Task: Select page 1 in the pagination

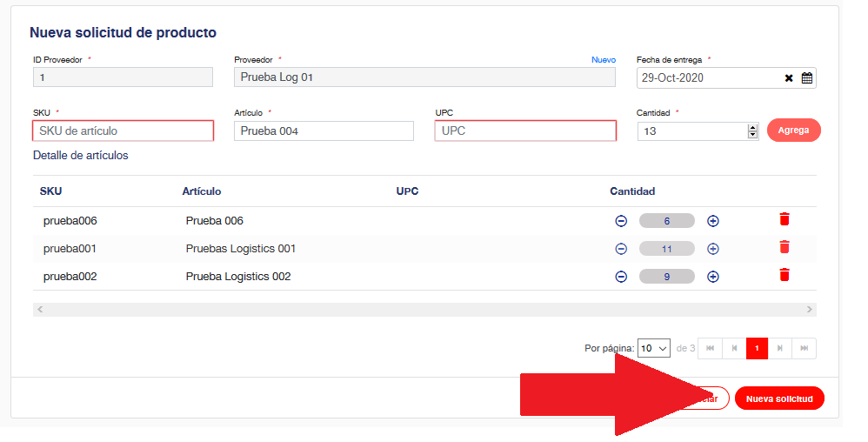Action: (757, 348)
